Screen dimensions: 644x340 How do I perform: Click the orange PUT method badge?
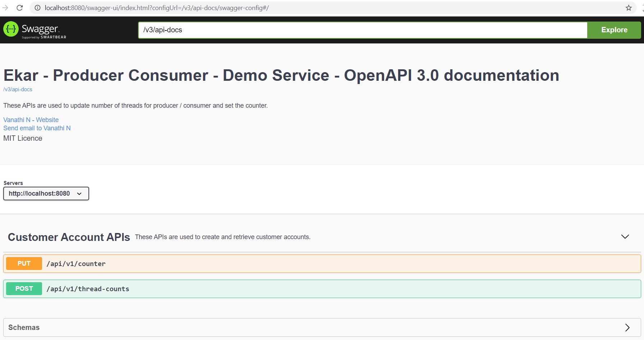[x=24, y=264]
